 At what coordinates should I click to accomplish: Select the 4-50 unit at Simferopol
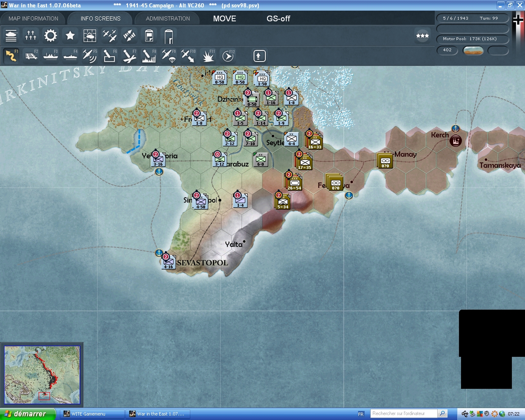[x=201, y=201]
